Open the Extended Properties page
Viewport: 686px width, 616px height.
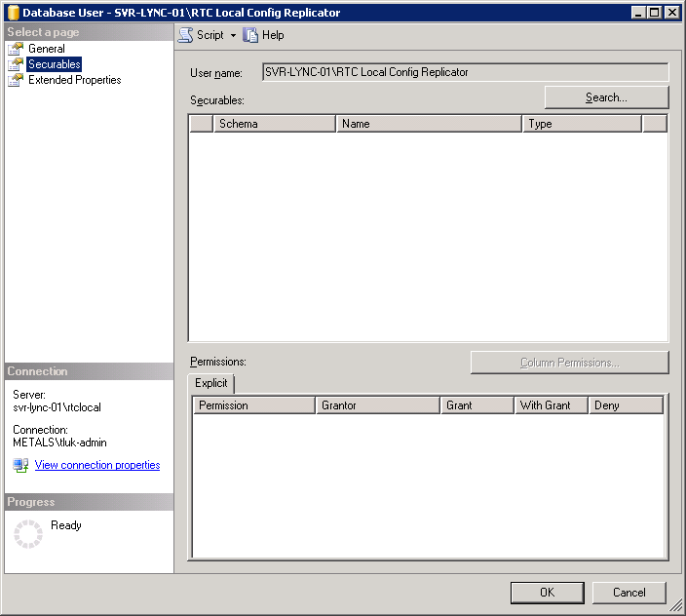pos(75,80)
